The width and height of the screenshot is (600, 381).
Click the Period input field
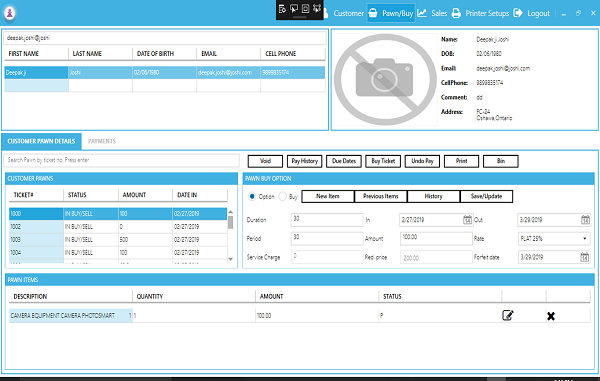[x=327, y=238]
